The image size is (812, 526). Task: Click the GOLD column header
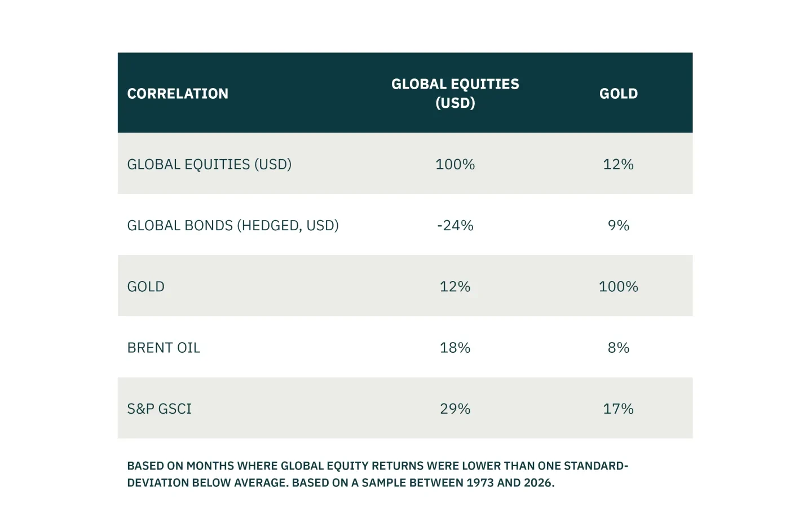[619, 94]
